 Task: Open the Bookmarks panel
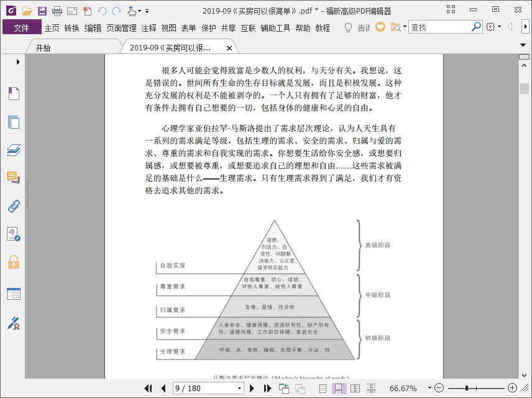(x=14, y=93)
